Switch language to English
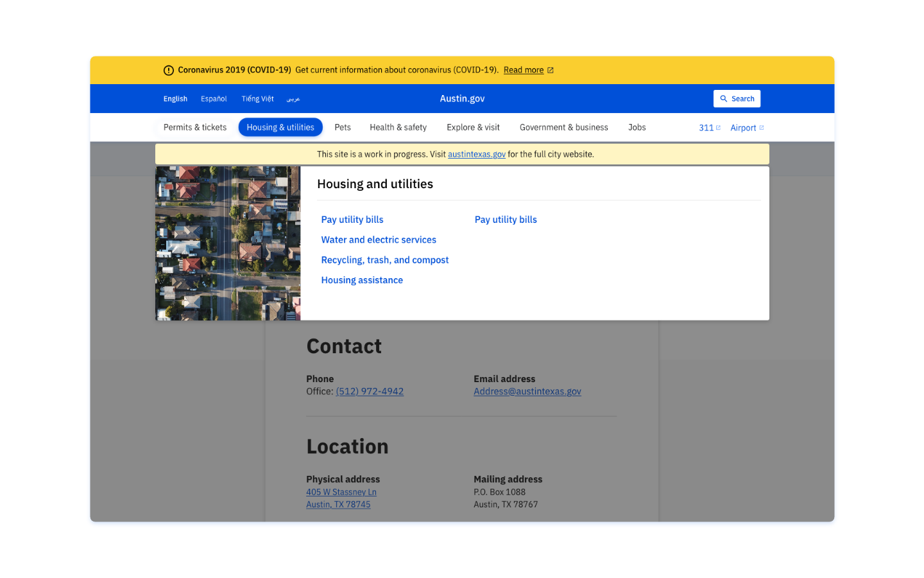Screen dimensions: 924x578 pyautogui.click(x=175, y=99)
